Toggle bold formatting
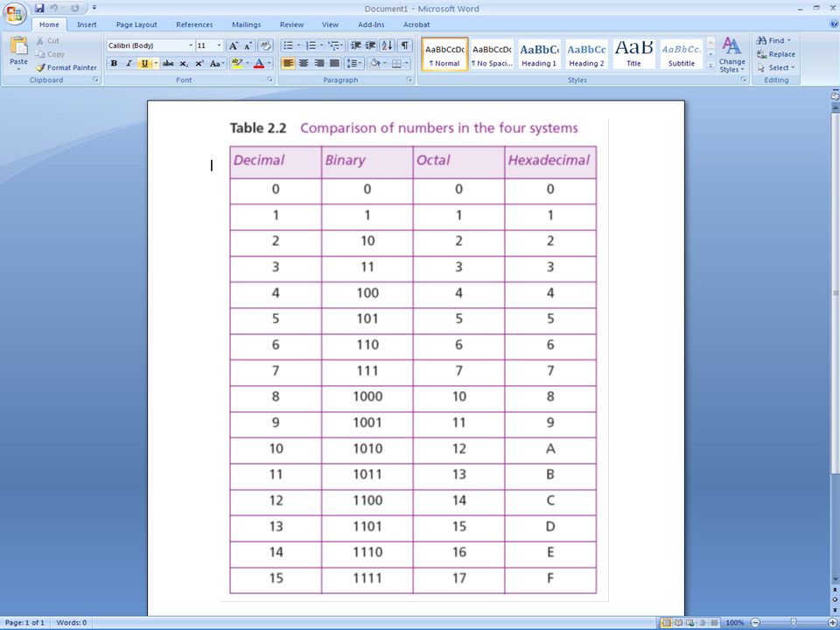The image size is (840, 630). pyautogui.click(x=114, y=63)
